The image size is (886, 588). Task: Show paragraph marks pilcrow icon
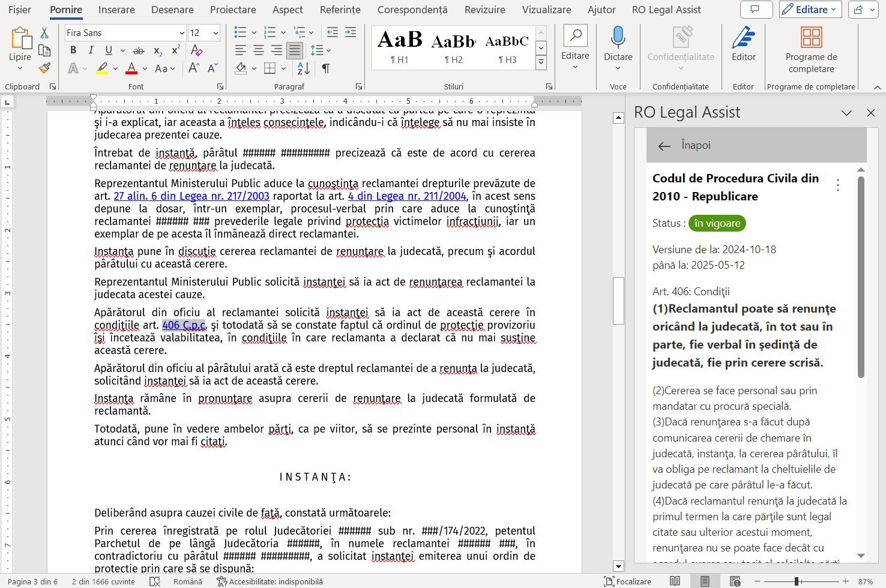[326, 68]
